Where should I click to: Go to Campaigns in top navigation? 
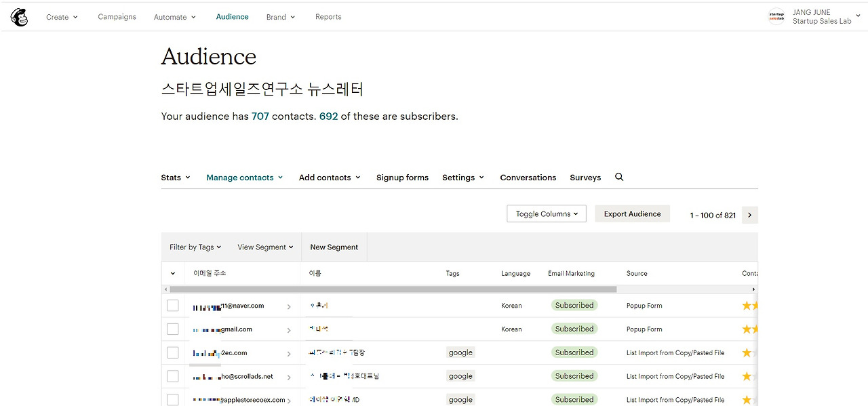117,17
